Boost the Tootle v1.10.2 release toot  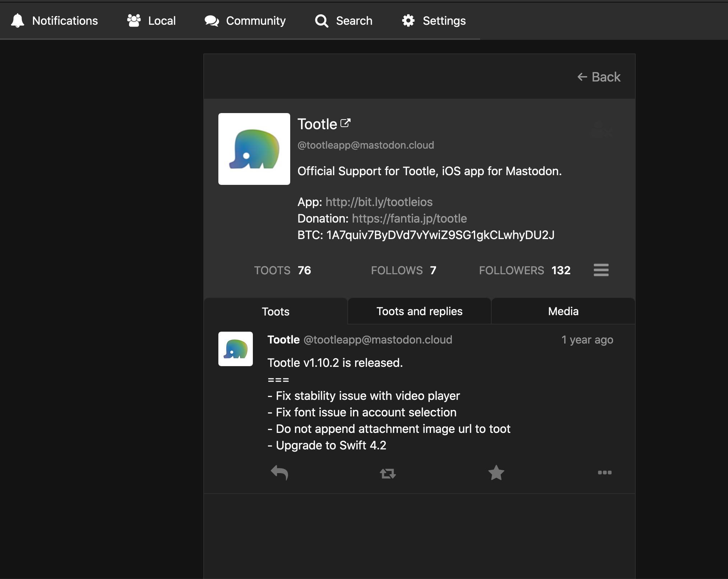[388, 473]
